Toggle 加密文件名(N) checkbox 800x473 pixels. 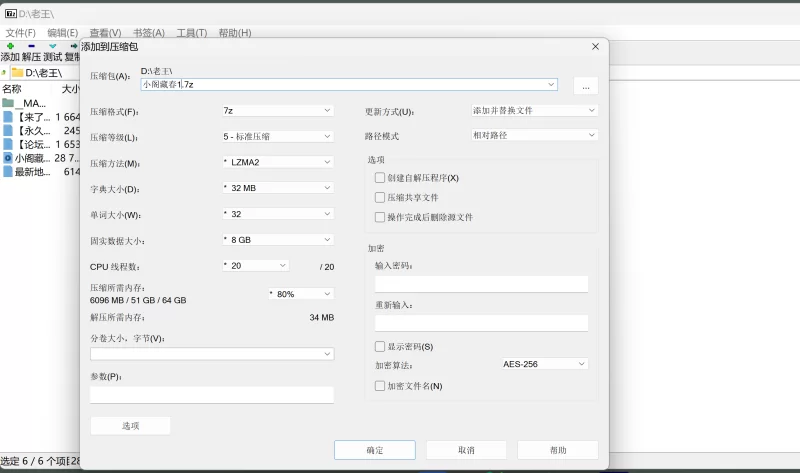click(x=380, y=386)
